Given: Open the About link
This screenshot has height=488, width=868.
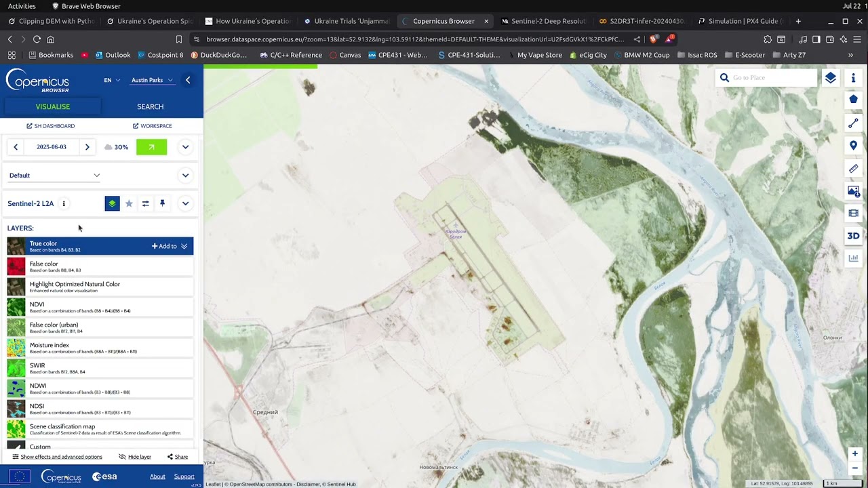Looking at the screenshot, I should tap(157, 476).
